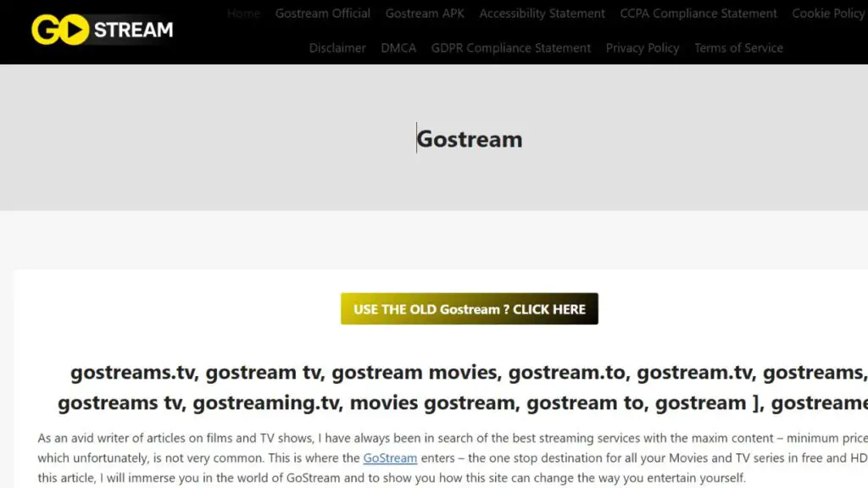Image resolution: width=868 pixels, height=488 pixels.
Task: Follow the GoStream hyperlink in the paragraph
Action: (389, 457)
